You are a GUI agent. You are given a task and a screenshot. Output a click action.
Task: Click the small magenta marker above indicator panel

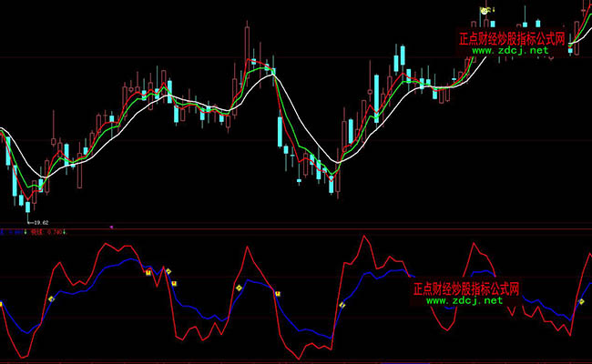coord(111,226)
